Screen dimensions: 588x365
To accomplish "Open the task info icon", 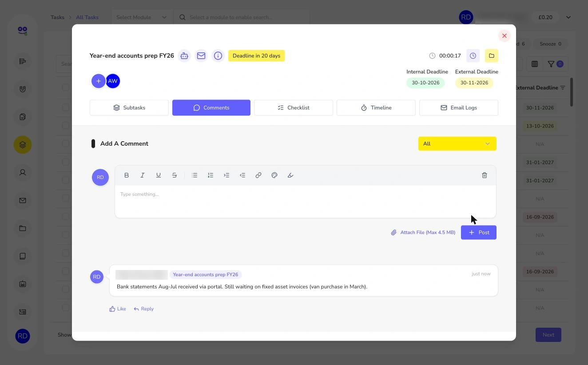I will (x=218, y=56).
